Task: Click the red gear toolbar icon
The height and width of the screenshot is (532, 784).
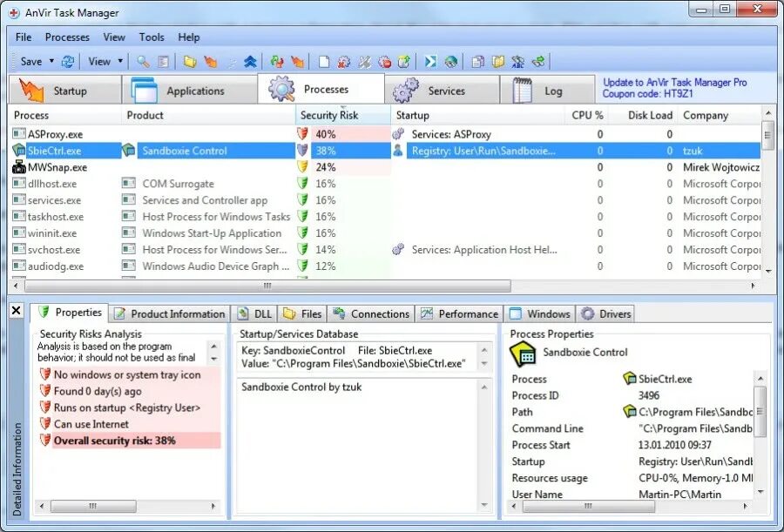Action: 344,62
